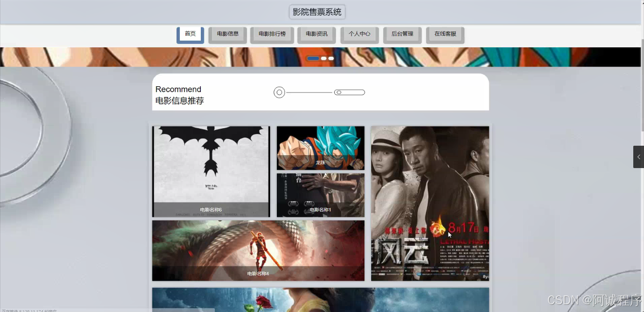Select the first carousel indicator dot
The height and width of the screenshot is (312, 644).
coord(313,59)
